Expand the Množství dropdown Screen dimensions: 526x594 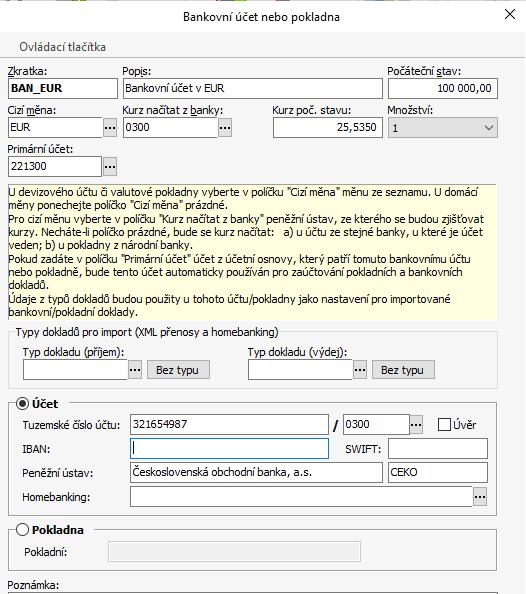click(443, 128)
